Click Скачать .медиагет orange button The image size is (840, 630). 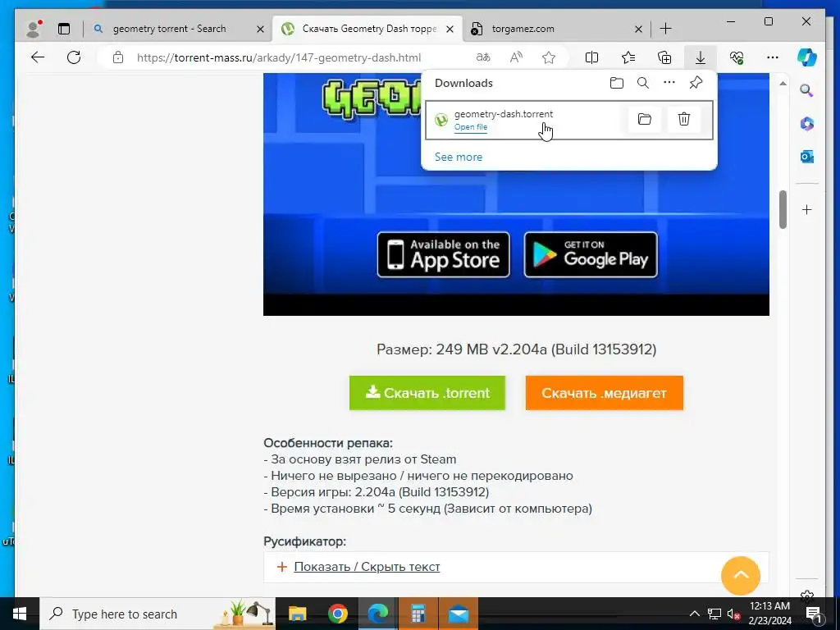tap(604, 393)
